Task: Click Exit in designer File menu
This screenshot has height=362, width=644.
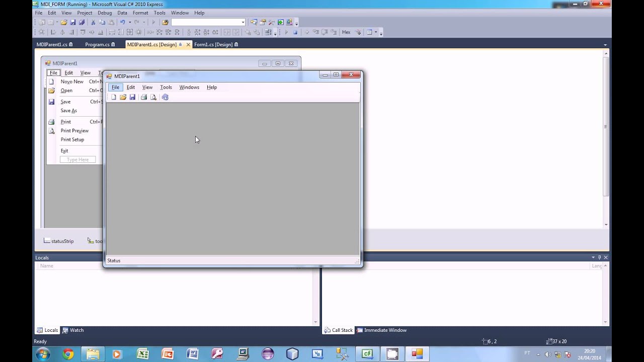Action: click(64, 151)
